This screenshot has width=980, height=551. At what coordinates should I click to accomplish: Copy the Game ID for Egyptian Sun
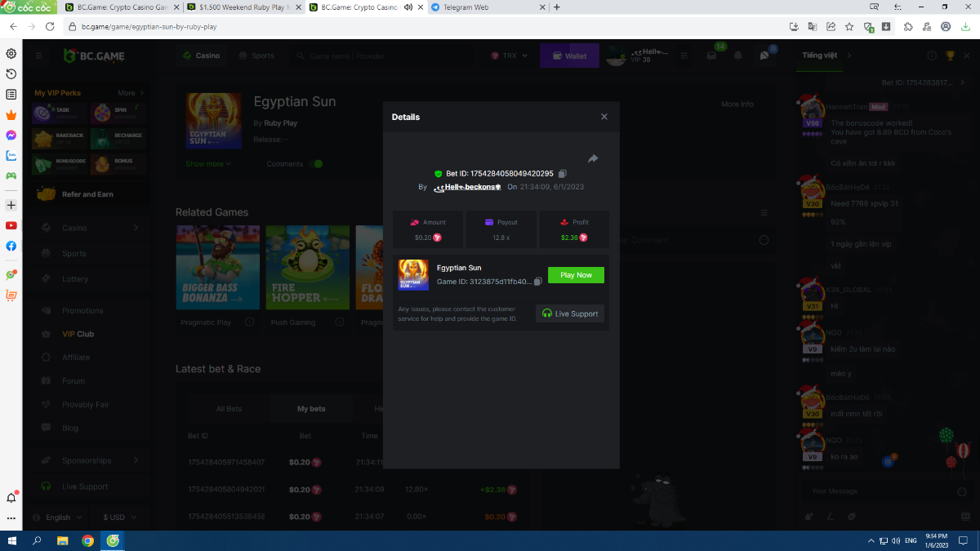[x=537, y=282]
